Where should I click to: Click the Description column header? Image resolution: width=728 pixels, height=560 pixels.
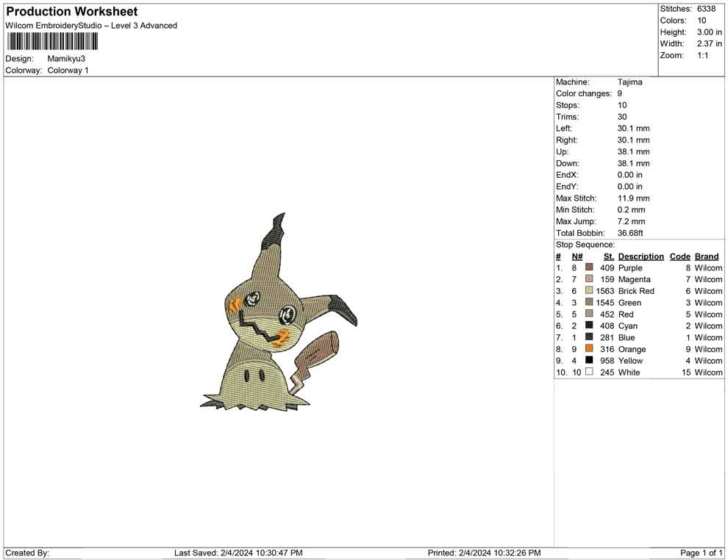click(x=640, y=256)
